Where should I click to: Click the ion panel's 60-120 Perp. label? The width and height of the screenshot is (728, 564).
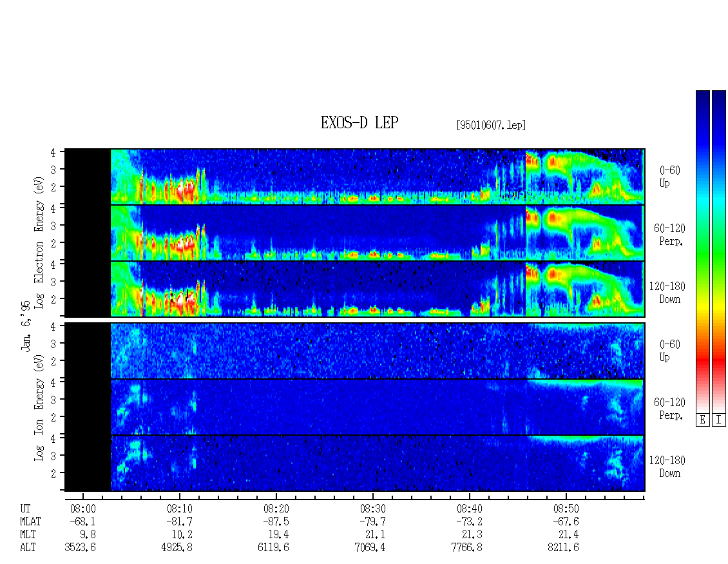pos(669,409)
